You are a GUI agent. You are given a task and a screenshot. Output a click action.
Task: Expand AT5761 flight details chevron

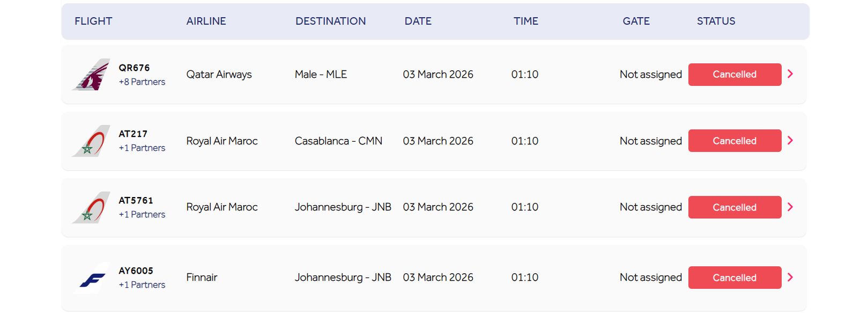point(790,207)
